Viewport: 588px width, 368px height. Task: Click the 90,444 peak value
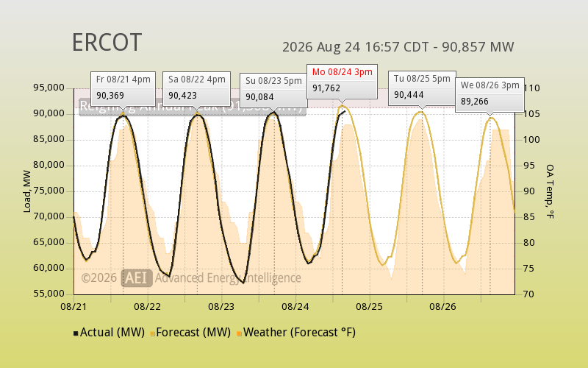pyautogui.click(x=409, y=95)
